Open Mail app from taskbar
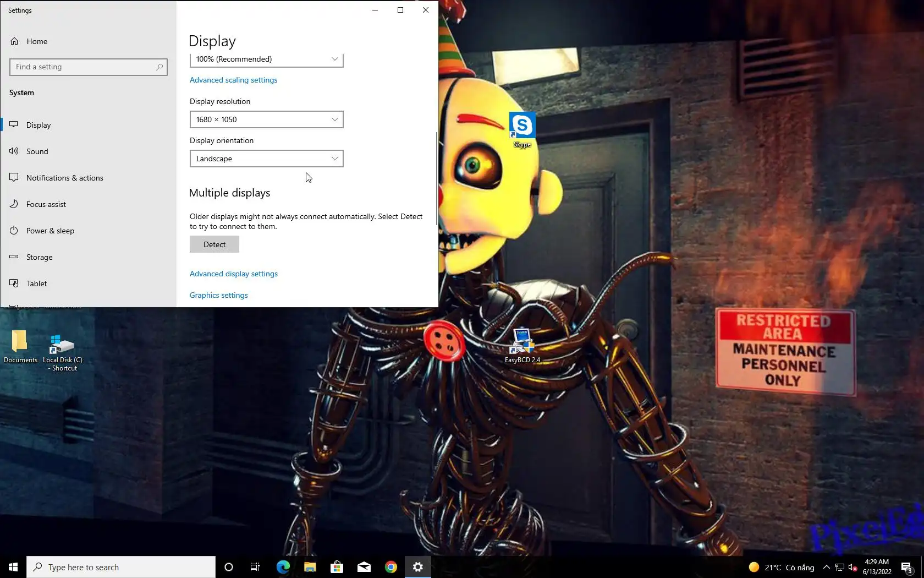 tap(364, 567)
